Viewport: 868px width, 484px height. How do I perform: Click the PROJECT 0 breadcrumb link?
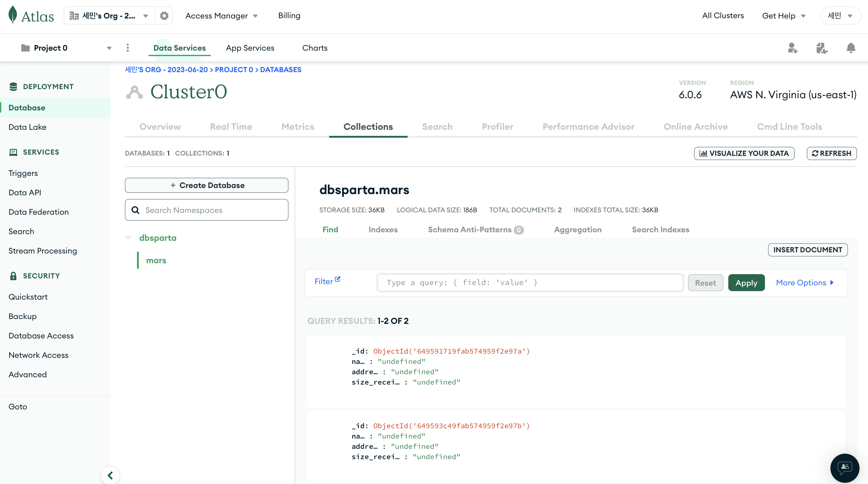click(x=234, y=70)
